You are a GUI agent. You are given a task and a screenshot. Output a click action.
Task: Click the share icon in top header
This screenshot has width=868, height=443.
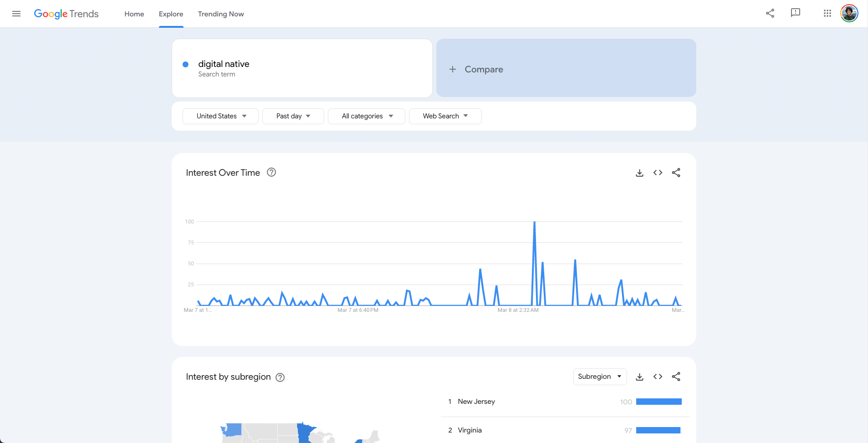click(x=770, y=14)
